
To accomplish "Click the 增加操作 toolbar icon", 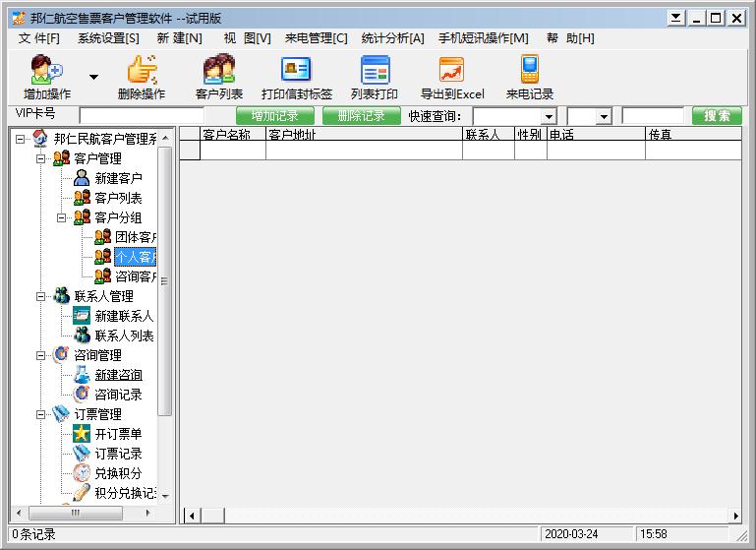I will [46, 70].
